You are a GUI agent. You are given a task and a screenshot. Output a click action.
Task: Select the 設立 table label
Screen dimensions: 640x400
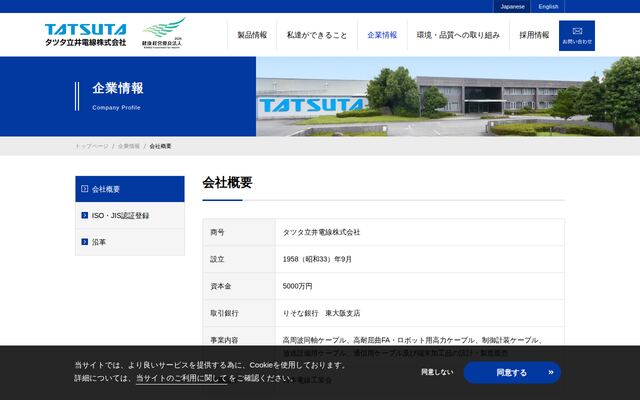pyautogui.click(x=217, y=259)
